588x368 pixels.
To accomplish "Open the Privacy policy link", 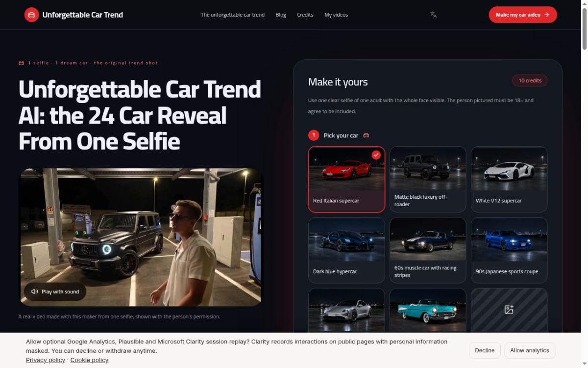I will tap(46, 360).
